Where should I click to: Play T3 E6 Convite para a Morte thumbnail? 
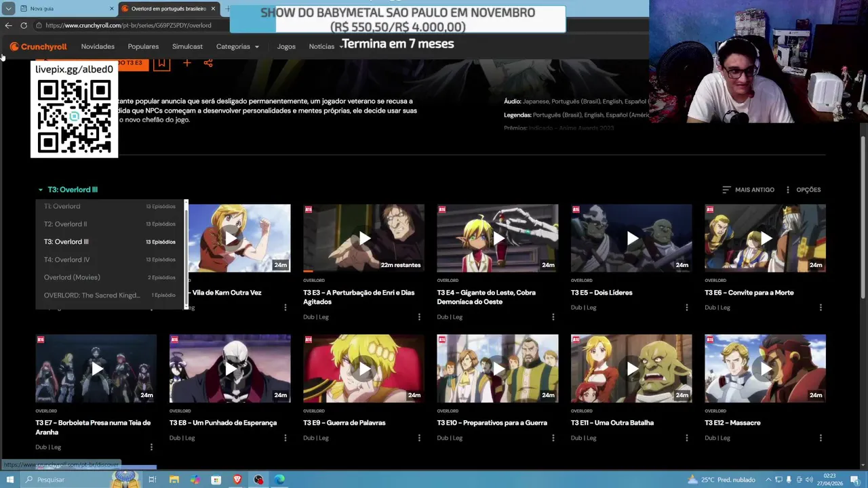point(765,238)
